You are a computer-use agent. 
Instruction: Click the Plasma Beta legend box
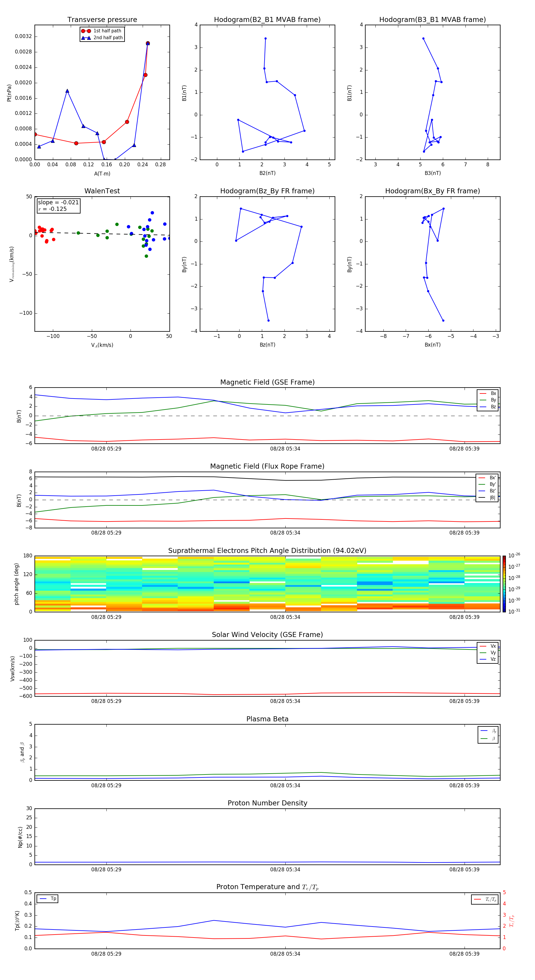[x=488, y=735]
